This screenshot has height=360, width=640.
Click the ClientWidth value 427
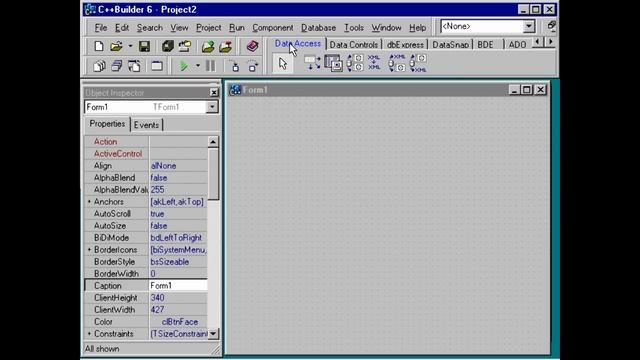coord(178,309)
